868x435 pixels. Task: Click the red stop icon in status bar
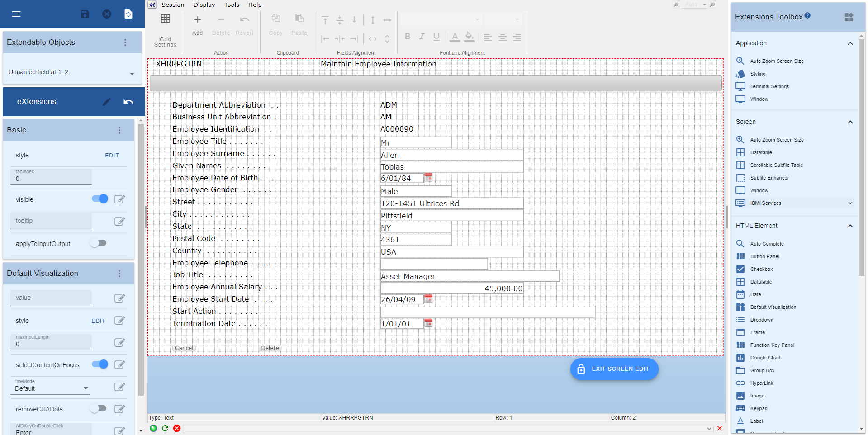177,428
